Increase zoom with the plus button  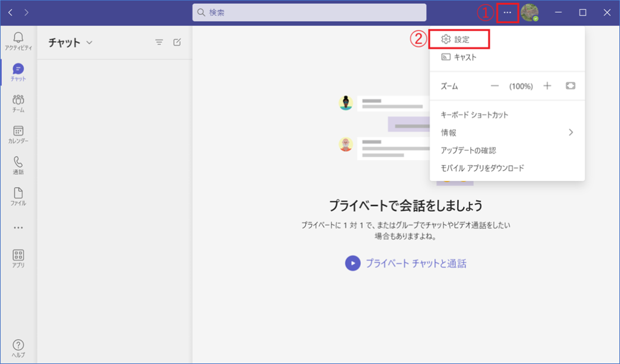547,86
